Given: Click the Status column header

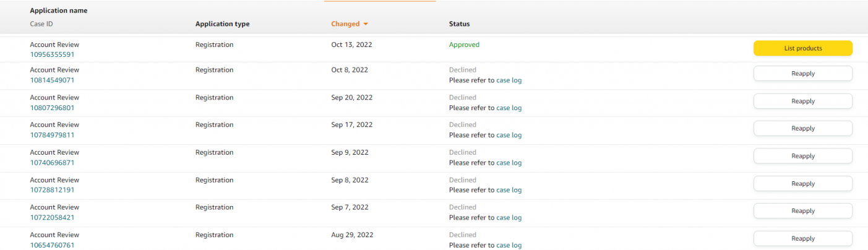Looking at the screenshot, I should click(x=459, y=24).
